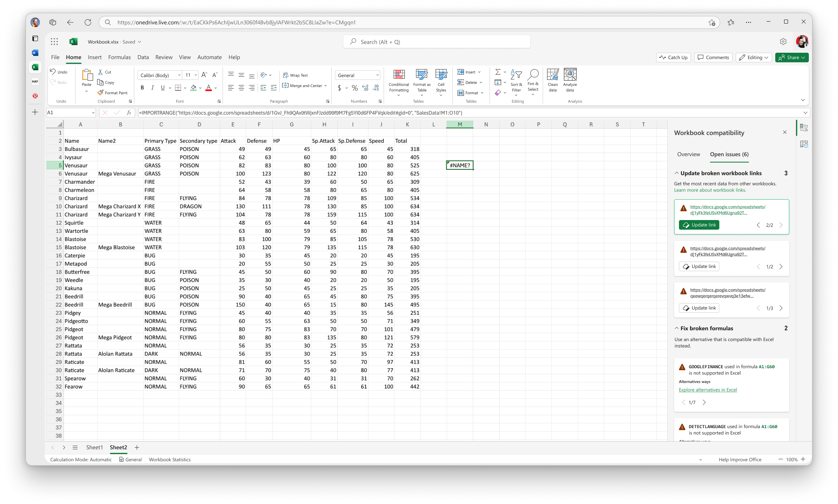838x504 pixels.
Task: Toggle middle vertical alignment
Action: pos(241,75)
